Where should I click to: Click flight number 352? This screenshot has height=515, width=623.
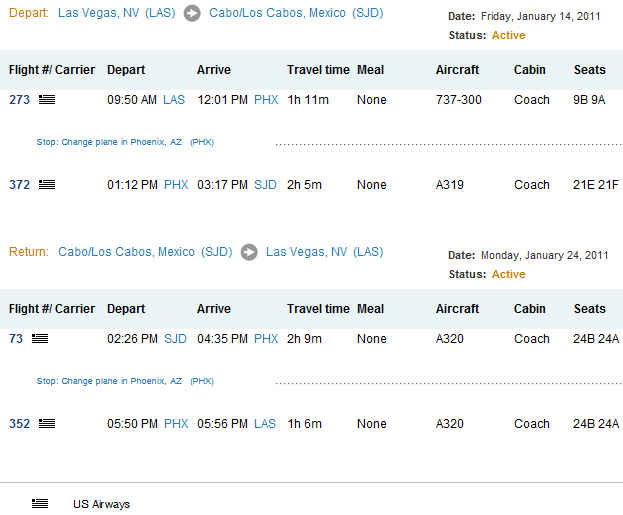pyautogui.click(x=19, y=424)
